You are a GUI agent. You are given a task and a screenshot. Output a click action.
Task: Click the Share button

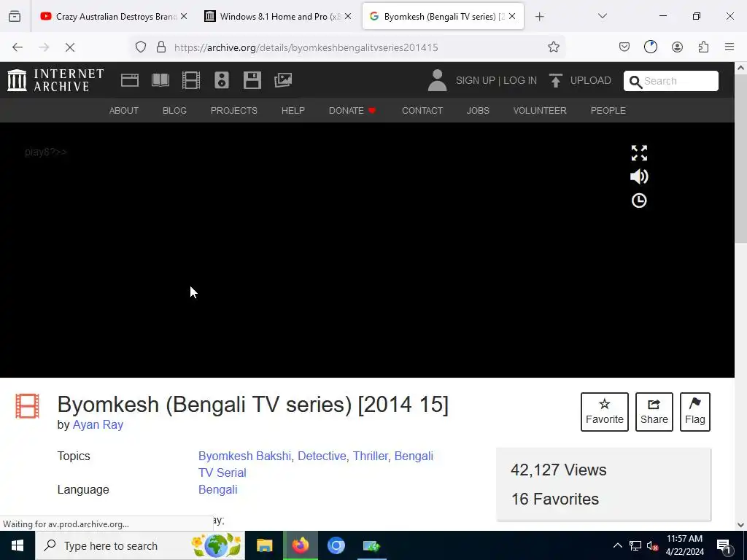tap(654, 412)
